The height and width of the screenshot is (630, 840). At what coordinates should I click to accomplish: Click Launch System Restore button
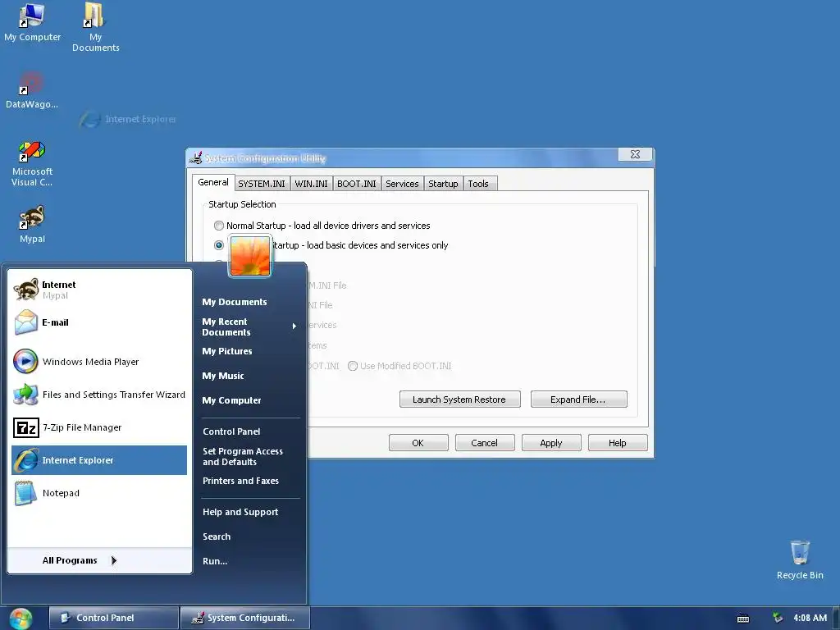tap(459, 399)
